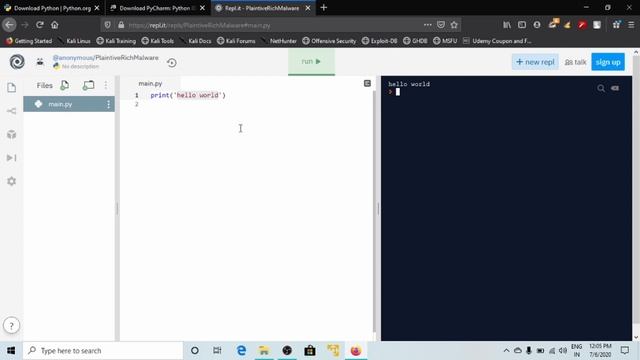
Task: Select main.py in file tree
Action: pyautogui.click(x=69, y=104)
